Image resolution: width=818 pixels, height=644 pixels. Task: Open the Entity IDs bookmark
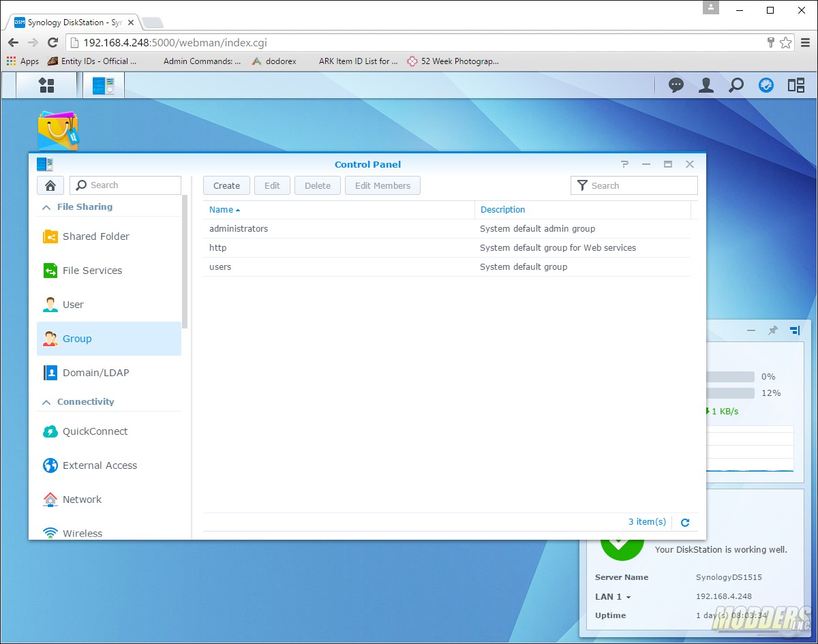coord(92,61)
